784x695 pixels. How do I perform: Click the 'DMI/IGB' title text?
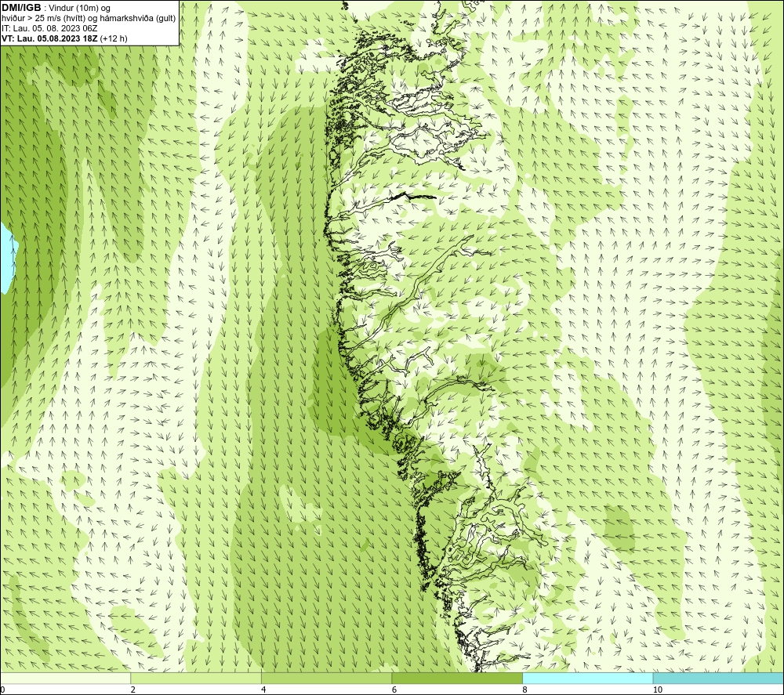tap(21, 8)
